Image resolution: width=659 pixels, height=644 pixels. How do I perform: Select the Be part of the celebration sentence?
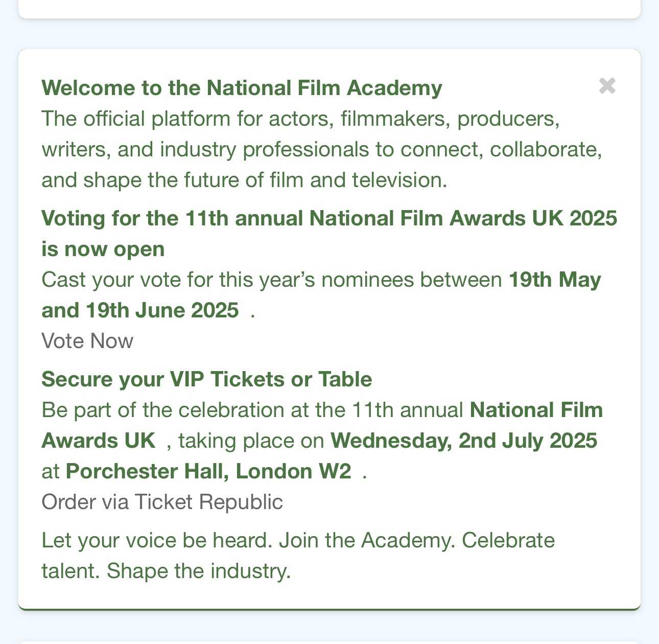coord(322,441)
